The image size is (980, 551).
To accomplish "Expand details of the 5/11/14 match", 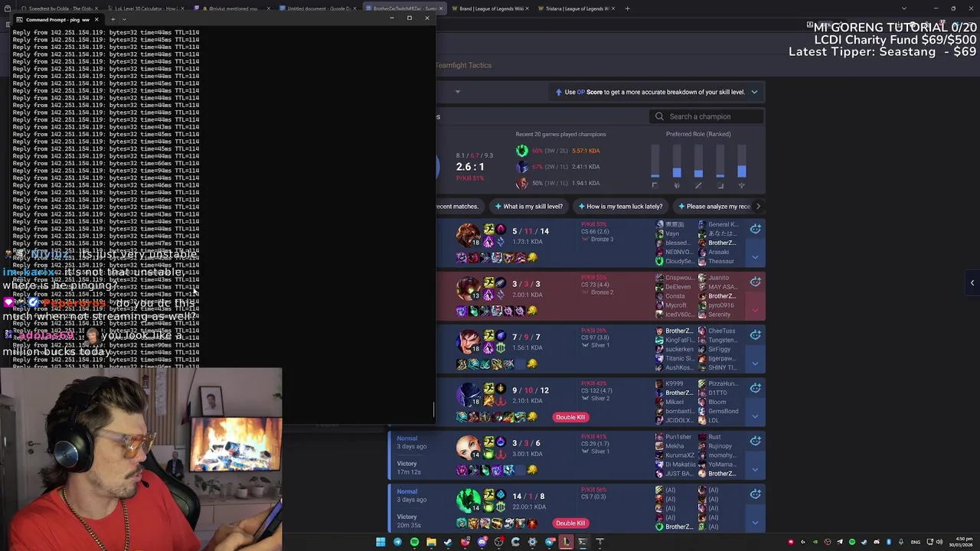I will pos(755,257).
